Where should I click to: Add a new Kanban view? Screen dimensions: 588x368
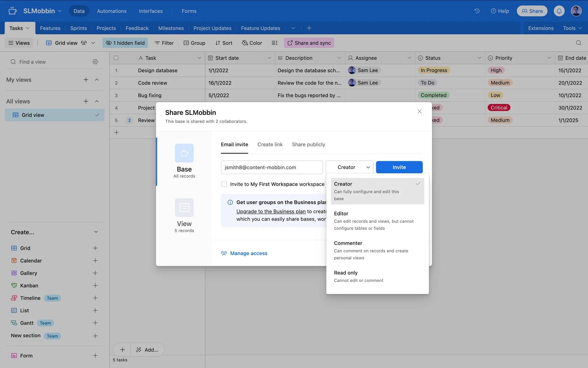95,286
